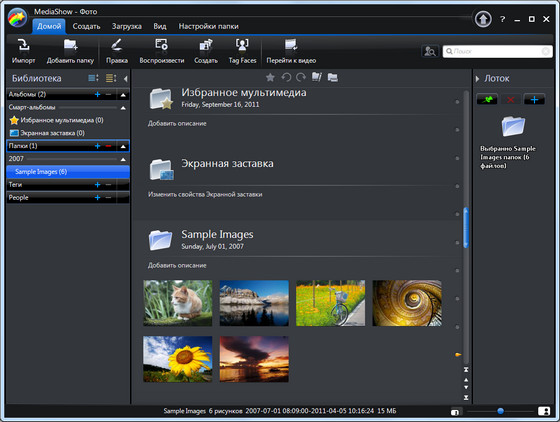Switch library to thumbnail view icon
This screenshot has height=422, width=560.
click(94, 78)
